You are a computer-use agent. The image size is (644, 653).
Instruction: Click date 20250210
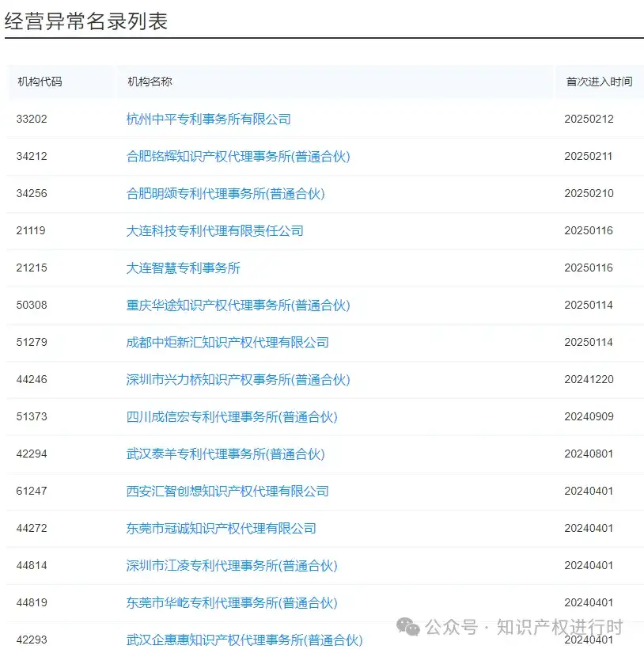click(x=589, y=193)
